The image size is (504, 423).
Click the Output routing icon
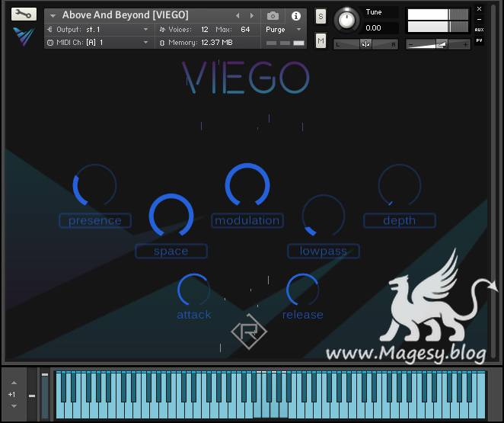49,30
